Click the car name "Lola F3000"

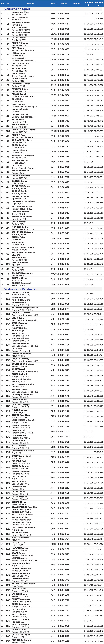point(17,183)
